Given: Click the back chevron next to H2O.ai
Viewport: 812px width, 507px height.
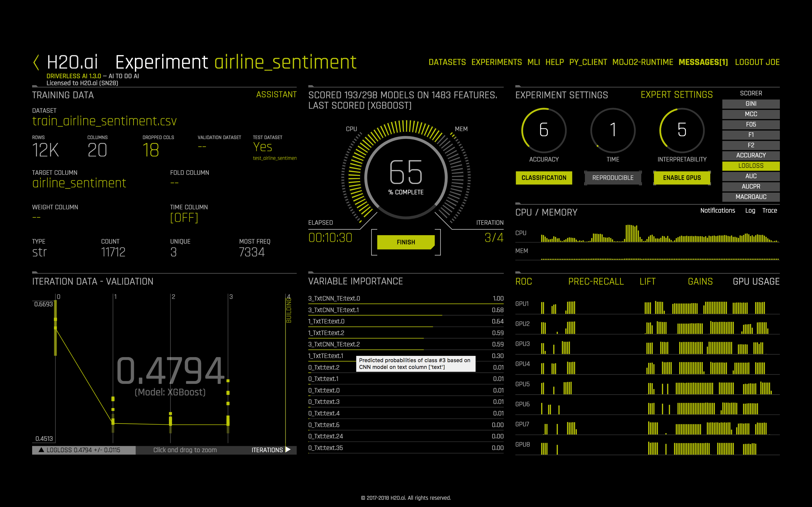Looking at the screenshot, I should click(36, 62).
